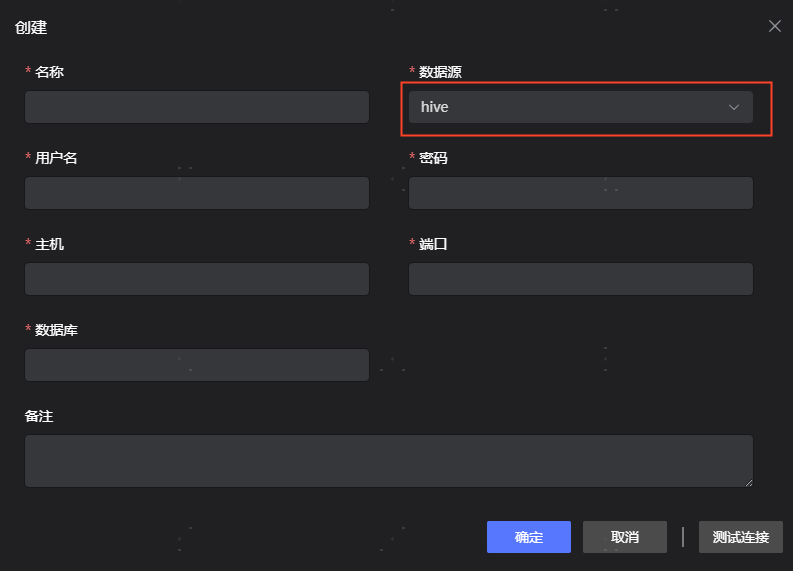Click the 端口 label text
Image resolution: width=793 pixels, height=571 pixels.
(x=433, y=244)
